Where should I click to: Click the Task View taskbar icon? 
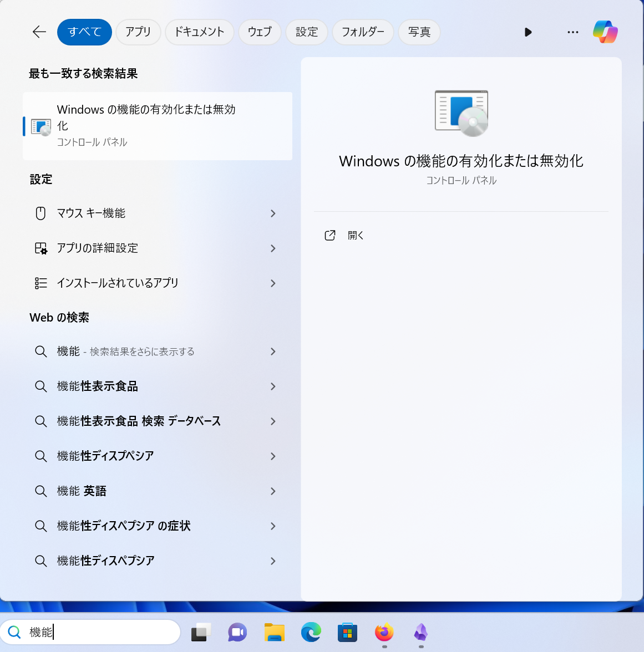pyautogui.click(x=201, y=633)
